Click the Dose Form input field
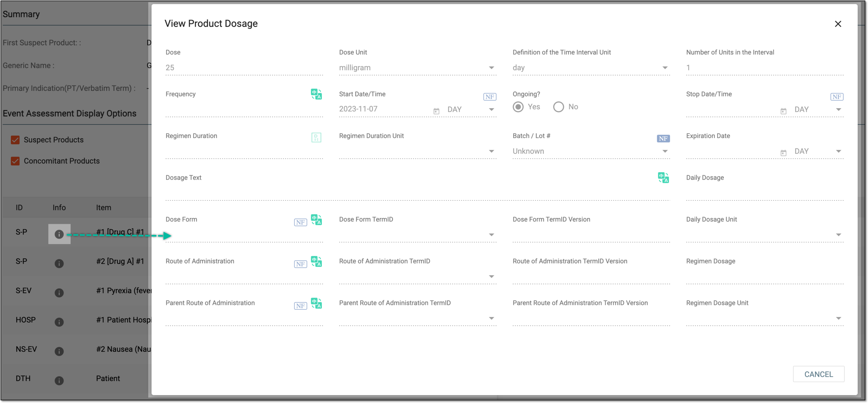Screen dimensions: 868x403 tap(244, 235)
